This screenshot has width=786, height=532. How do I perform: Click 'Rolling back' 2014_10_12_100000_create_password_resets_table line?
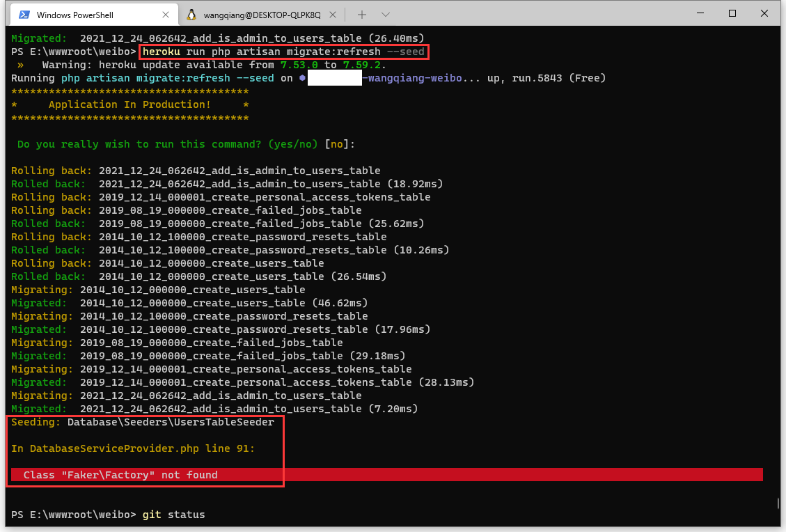[199, 237]
